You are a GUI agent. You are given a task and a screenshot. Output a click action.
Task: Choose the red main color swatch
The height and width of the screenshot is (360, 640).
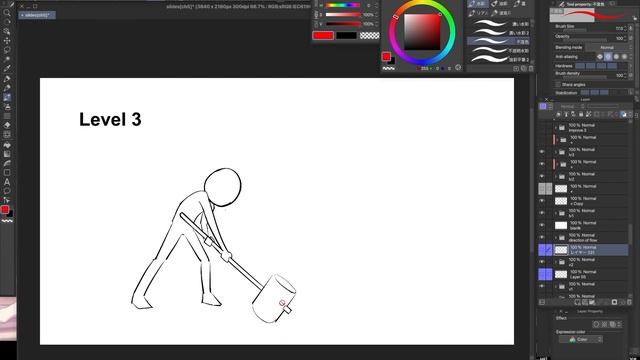323,36
